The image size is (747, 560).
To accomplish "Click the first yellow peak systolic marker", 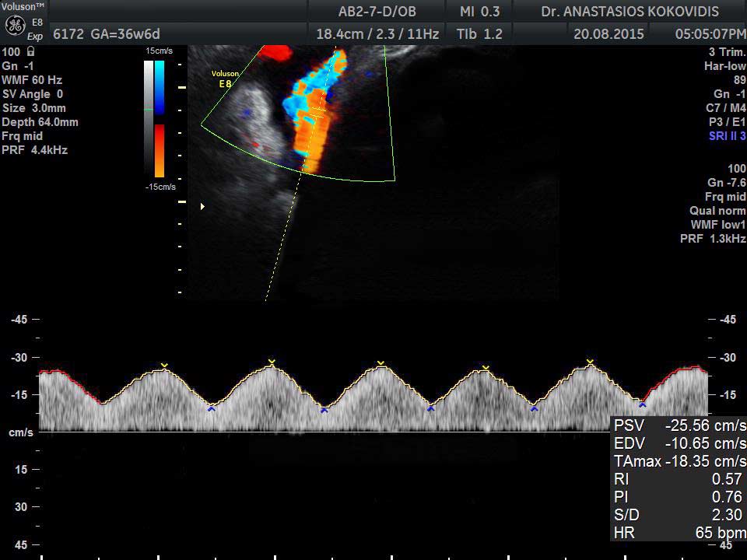I will tap(164, 366).
